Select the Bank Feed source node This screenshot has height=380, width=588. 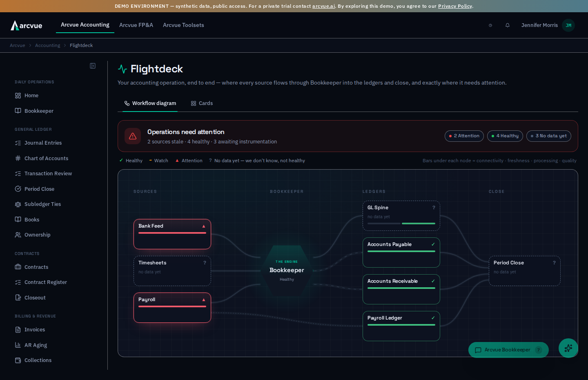pos(172,234)
